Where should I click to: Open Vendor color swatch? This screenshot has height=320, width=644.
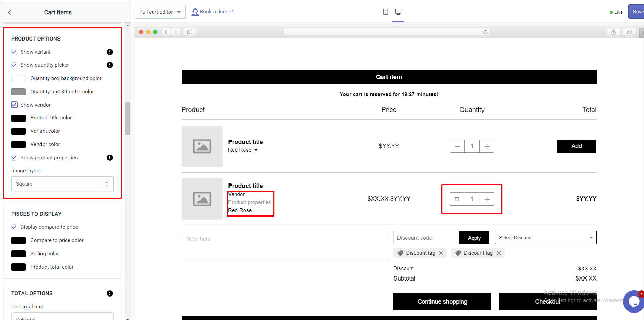click(x=18, y=144)
